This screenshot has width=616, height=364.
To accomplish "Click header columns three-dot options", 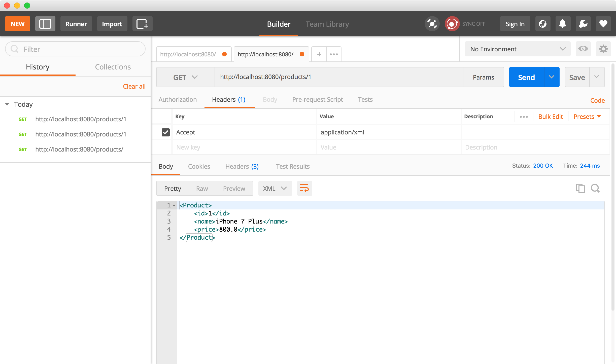I will [x=524, y=117].
